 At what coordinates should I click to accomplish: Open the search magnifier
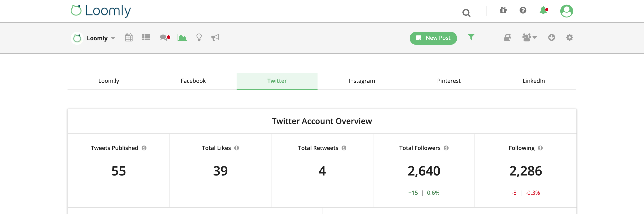coord(466,13)
